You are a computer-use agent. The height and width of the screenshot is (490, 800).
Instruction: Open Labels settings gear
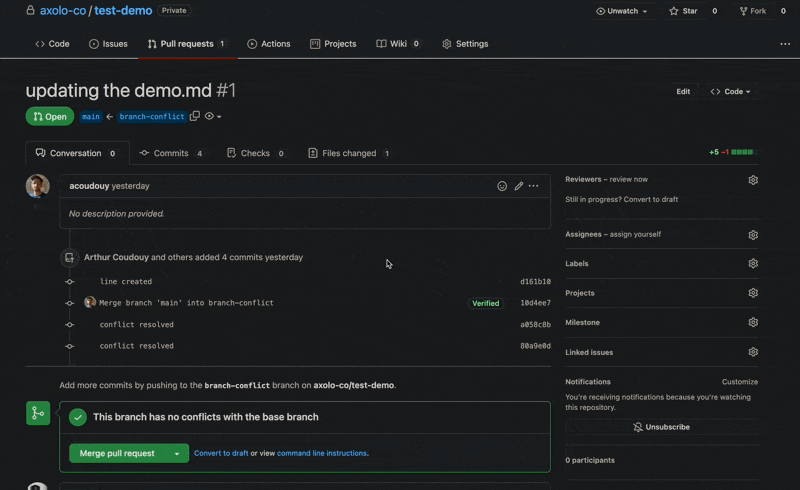click(x=753, y=263)
